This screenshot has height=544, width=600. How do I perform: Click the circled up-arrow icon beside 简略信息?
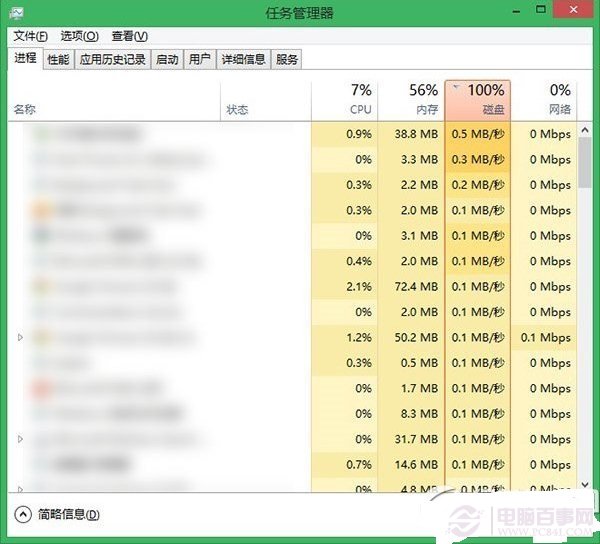pyautogui.click(x=23, y=514)
